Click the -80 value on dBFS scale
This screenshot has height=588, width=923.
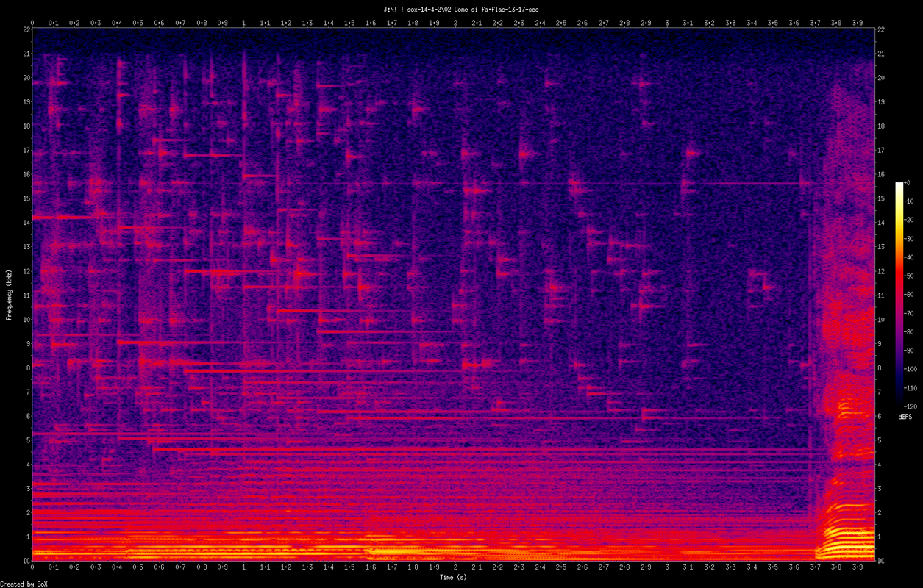click(x=910, y=331)
